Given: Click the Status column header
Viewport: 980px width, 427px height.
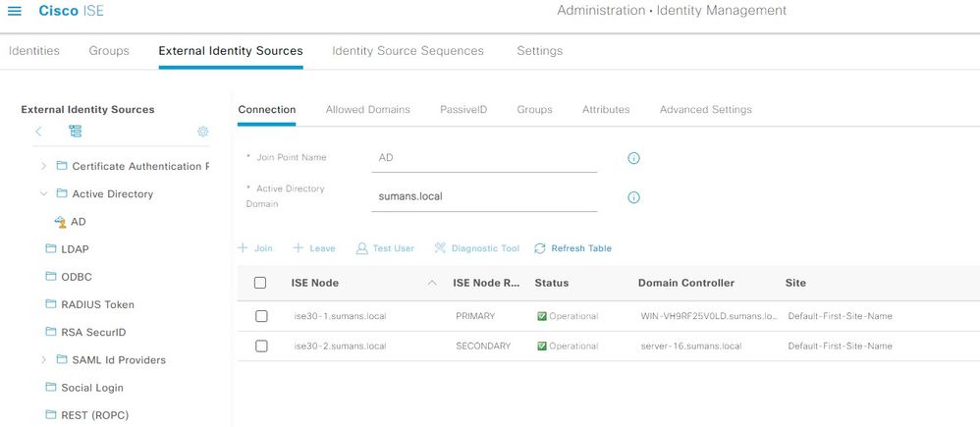Looking at the screenshot, I should tap(552, 283).
